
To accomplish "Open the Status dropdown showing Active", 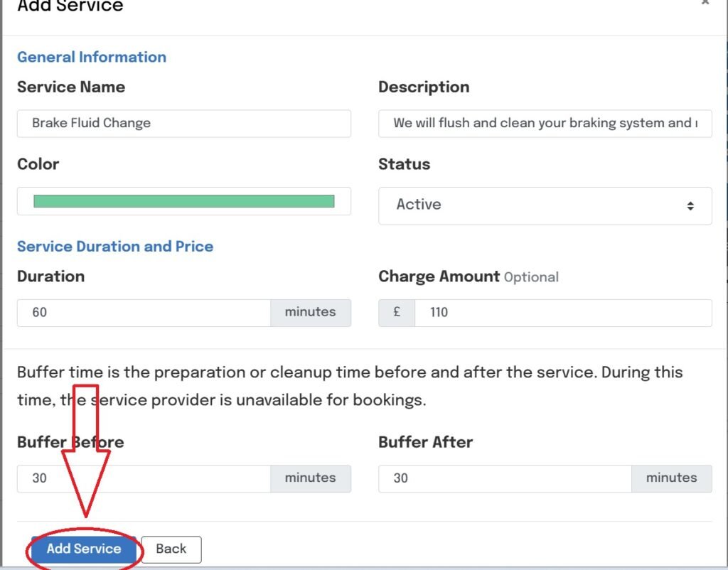I will click(x=545, y=205).
